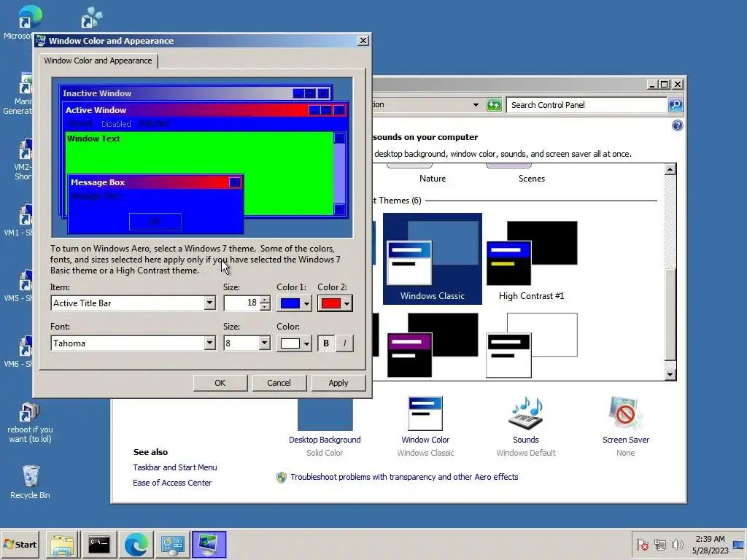
Task: Open Troubleshoot problems with transparency link
Action: [404, 477]
